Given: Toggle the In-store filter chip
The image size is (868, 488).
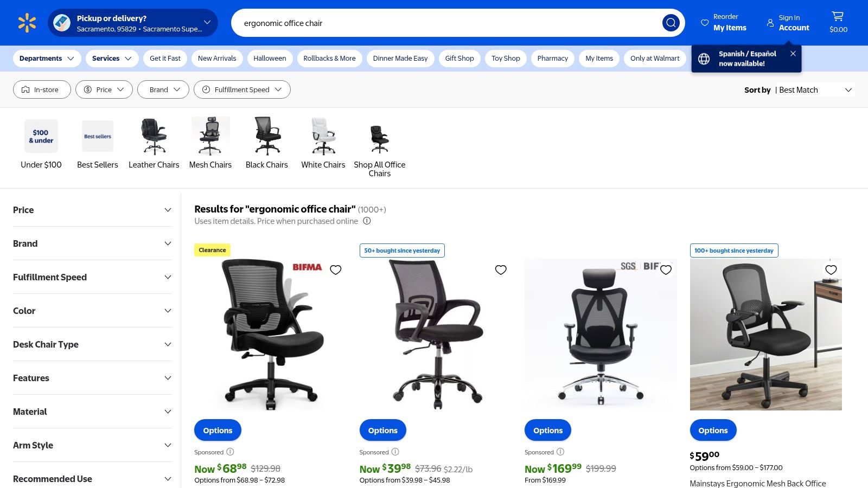Looking at the screenshot, I should 42,89.
